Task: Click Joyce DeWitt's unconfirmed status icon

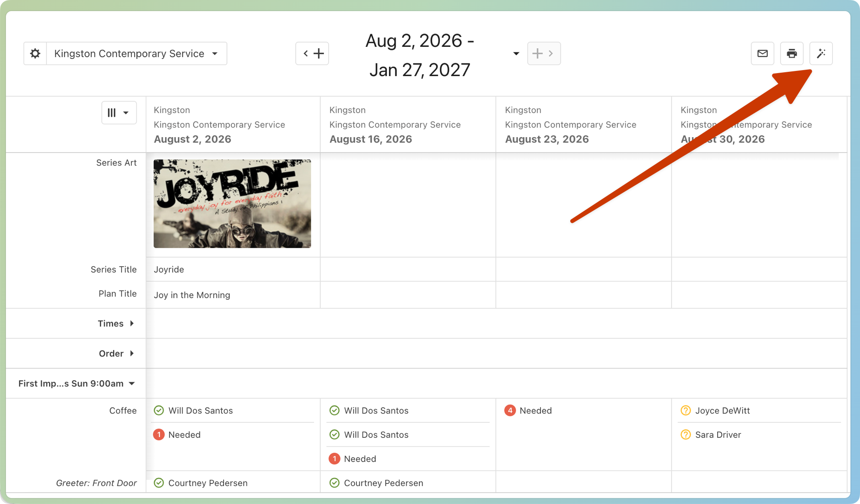Action: click(686, 411)
